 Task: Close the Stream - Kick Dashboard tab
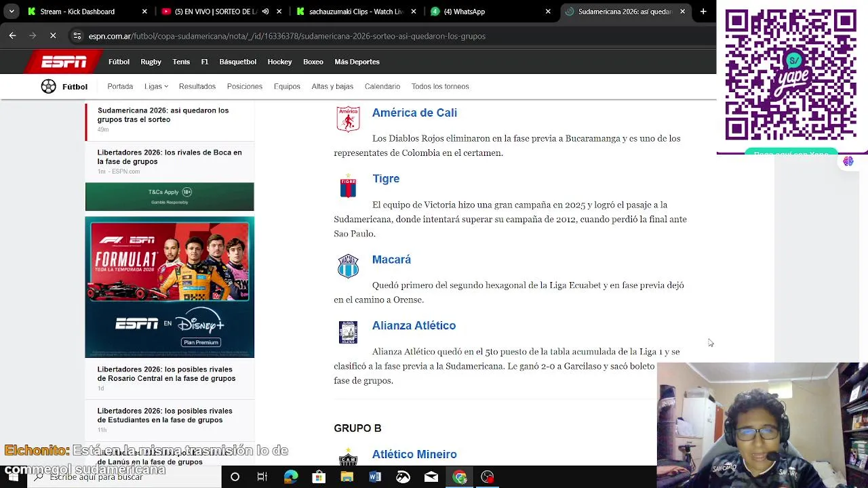pyautogui.click(x=144, y=12)
